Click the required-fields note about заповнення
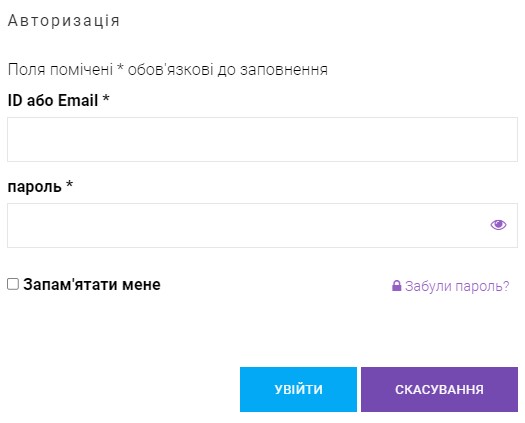 (x=168, y=70)
